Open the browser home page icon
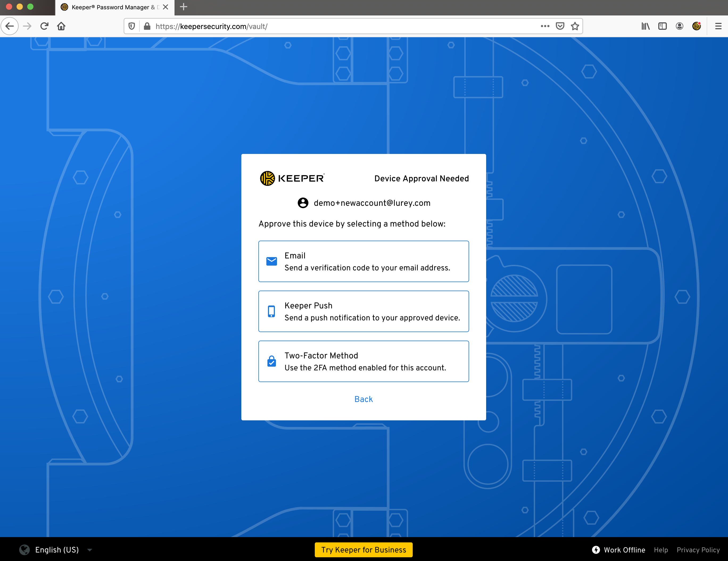 click(61, 26)
